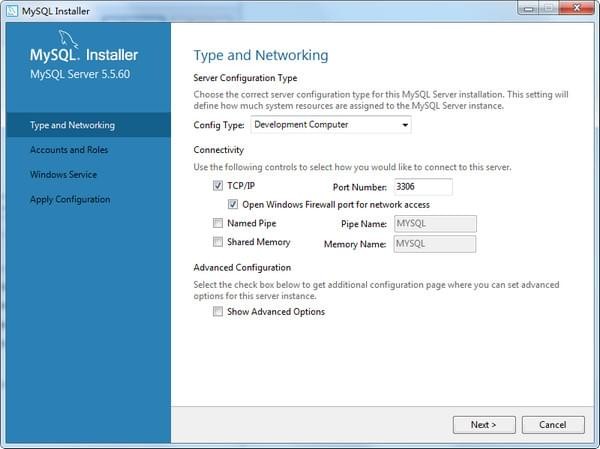Jump to Apply Configuration step
The image size is (600, 449).
(70, 199)
